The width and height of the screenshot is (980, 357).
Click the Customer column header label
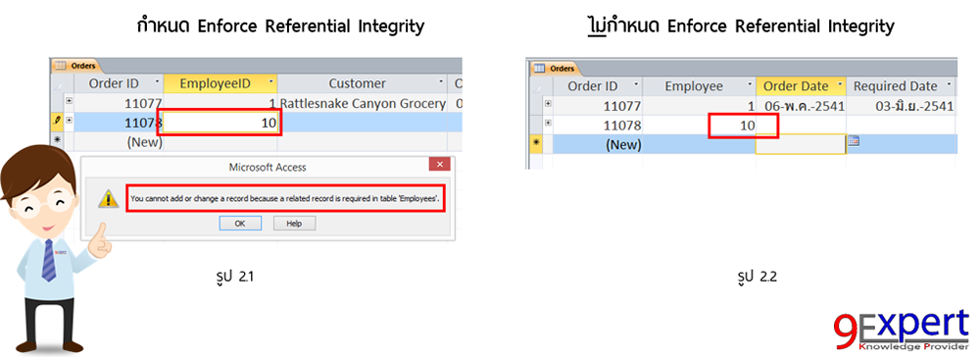[358, 83]
